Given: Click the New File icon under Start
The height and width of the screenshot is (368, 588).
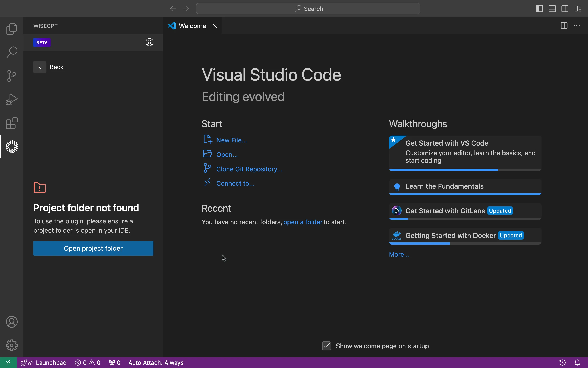Looking at the screenshot, I should [x=208, y=139].
